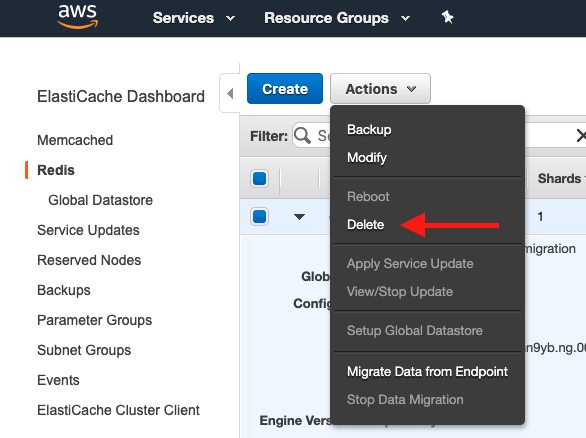Select Reboot in the Actions menu
Viewport: 586px width, 438px height.
click(x=368, y=197)
